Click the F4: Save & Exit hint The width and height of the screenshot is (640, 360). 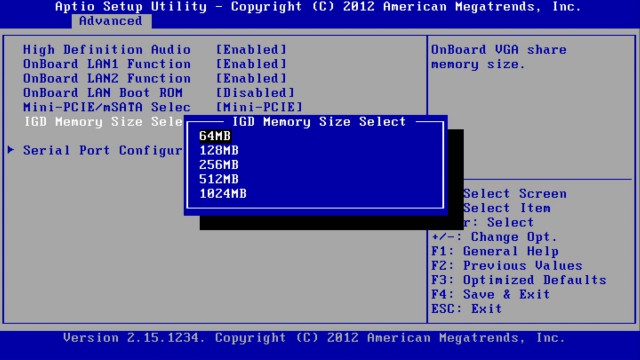pos(491,294)
